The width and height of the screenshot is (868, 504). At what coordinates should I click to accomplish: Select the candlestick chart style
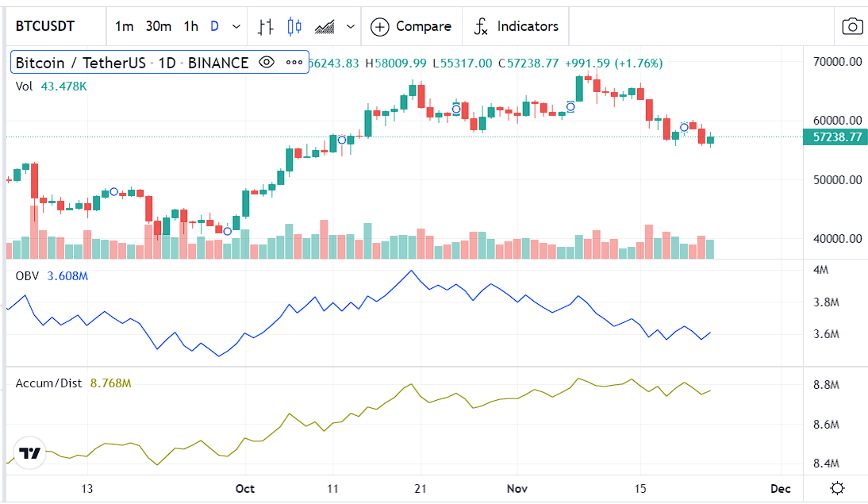293,26
